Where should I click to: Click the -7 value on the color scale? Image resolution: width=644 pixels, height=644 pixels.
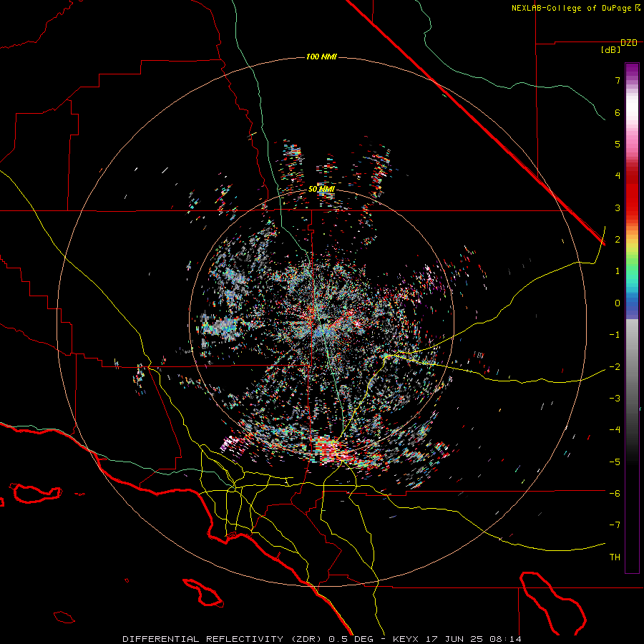[615, 525]
